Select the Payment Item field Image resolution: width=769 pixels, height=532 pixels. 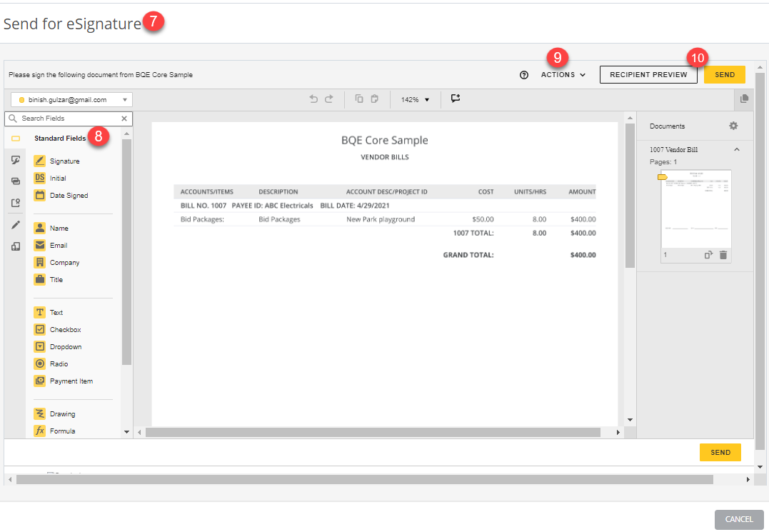click(64, 381)
